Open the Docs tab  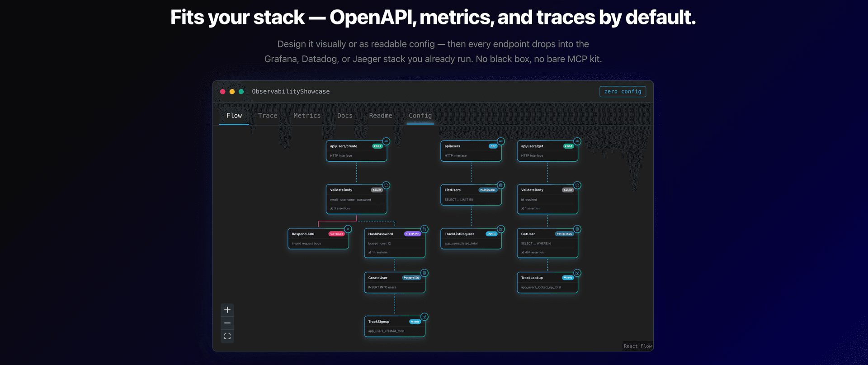(345, 116)
